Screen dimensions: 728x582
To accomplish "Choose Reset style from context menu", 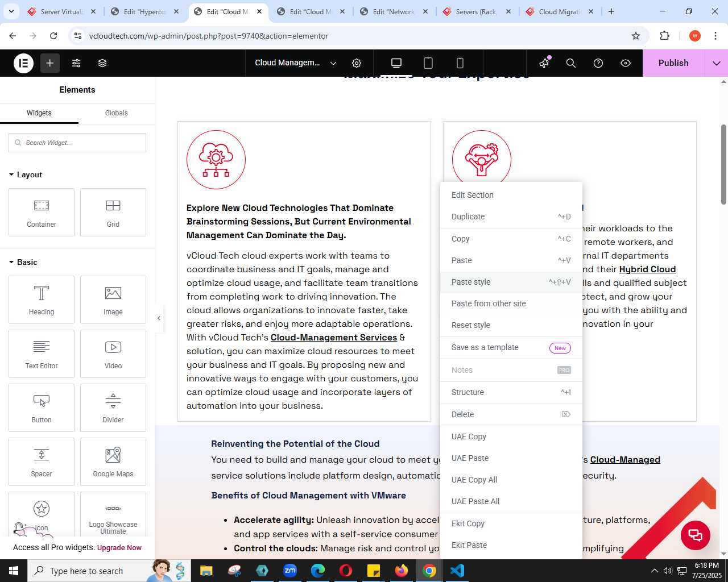I will [511, 325].
